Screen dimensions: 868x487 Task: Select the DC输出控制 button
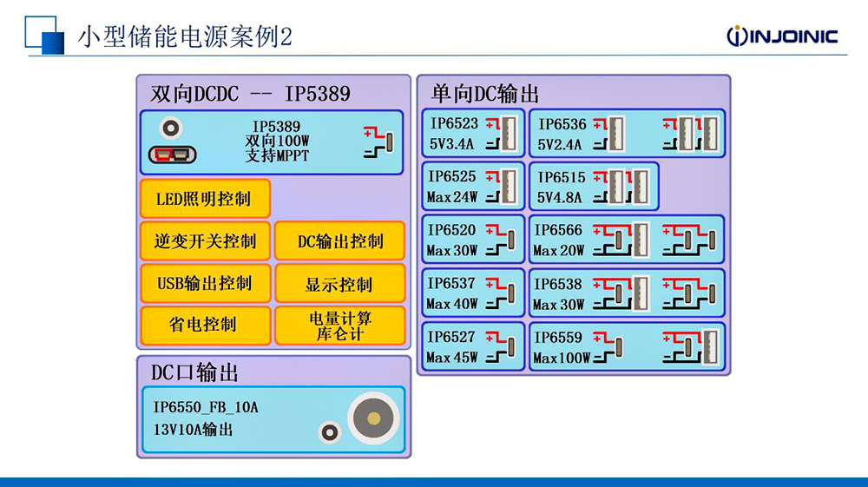click(x=340, y=240)
